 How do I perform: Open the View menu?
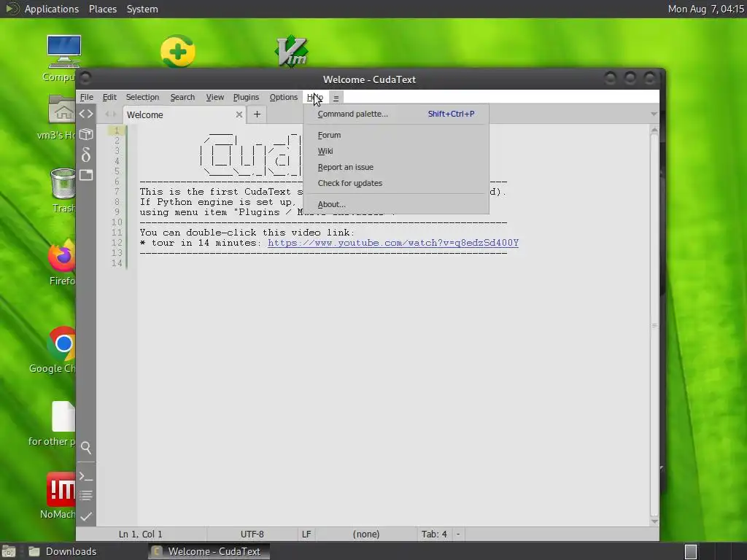tap(215, 97)
